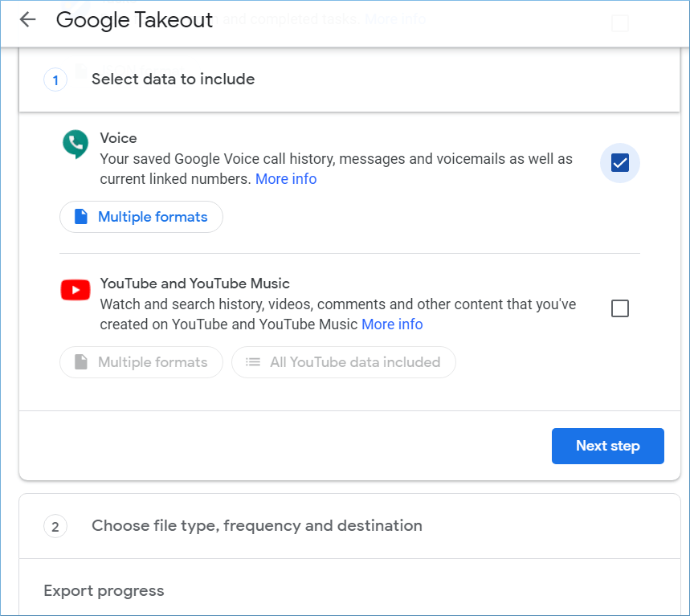Click step 2 number circle
The width and height of the screenshot is (690, 616).
coord(55,526)
